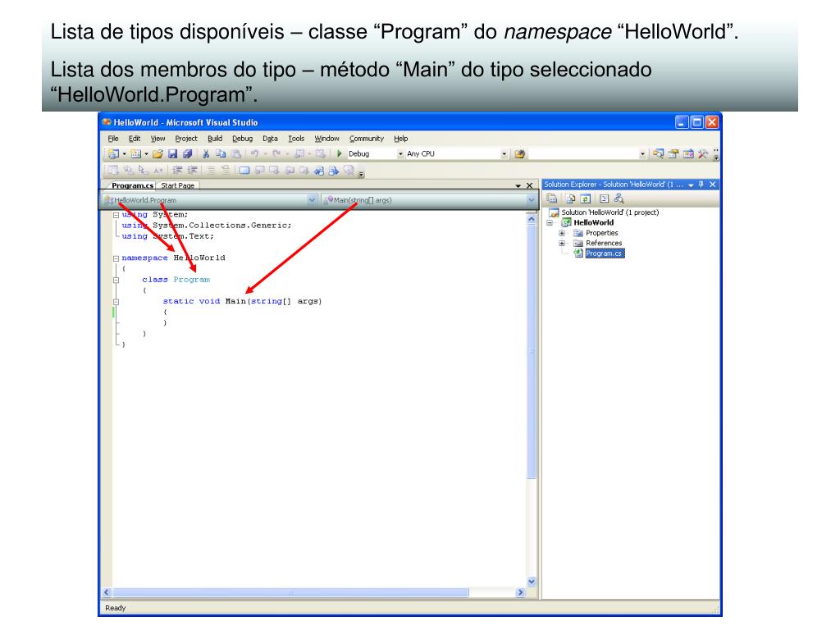
Task: Start debugging with the green play icon
Action: point(339,153)
